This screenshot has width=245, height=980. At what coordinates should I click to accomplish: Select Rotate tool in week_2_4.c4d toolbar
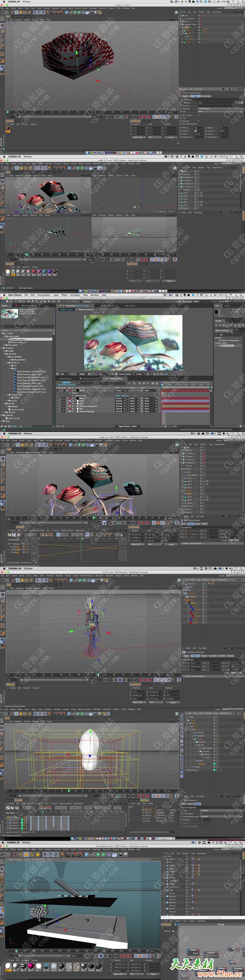tap(27, 444)
